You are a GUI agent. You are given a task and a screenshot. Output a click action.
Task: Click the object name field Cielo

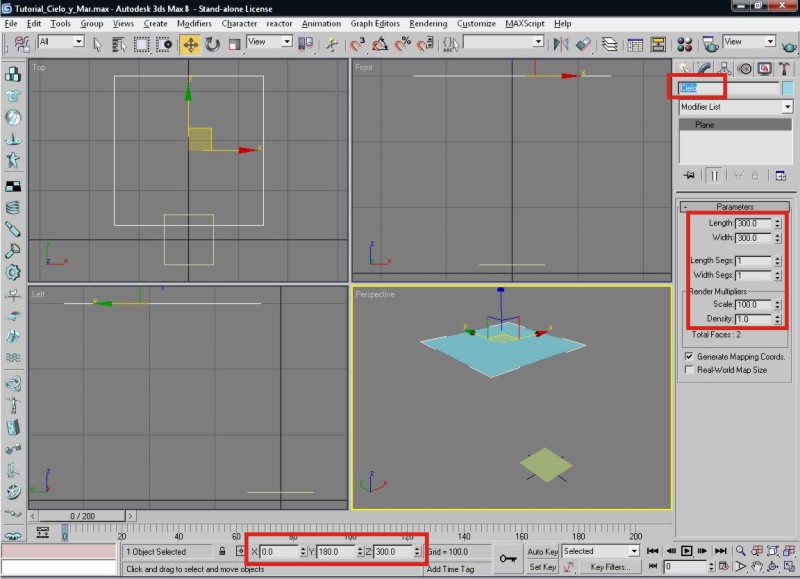[728, 88]
